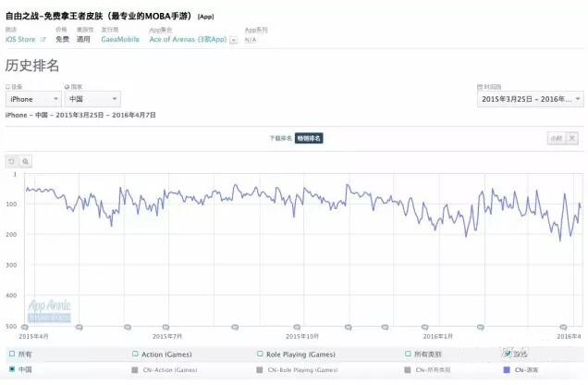This screenshot has width=588, height=385.
Task: Click the magnifier zoom icon above chart
Action: point(25,161)
